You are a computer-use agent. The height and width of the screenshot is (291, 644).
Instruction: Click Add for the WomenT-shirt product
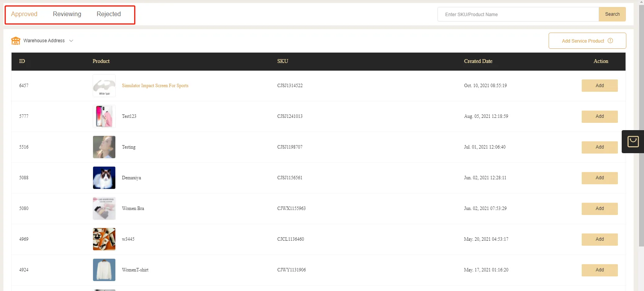point(599,270)
